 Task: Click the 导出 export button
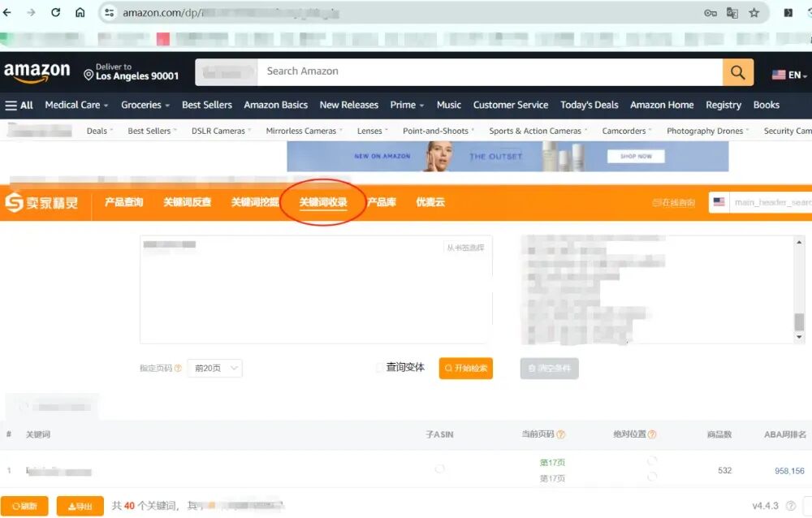79,505
